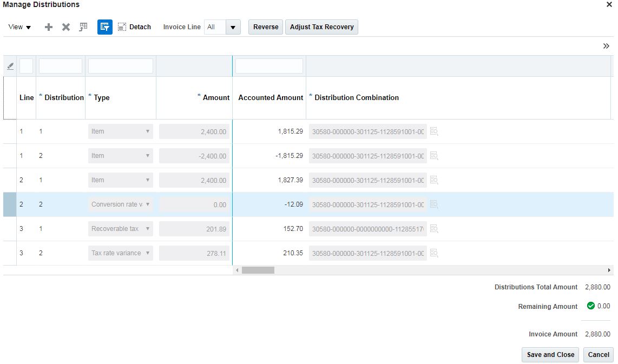This screenshot has width=618, height=364.
Task: Open the View menu
Action: pyautogui.click(x=18, y=27)
